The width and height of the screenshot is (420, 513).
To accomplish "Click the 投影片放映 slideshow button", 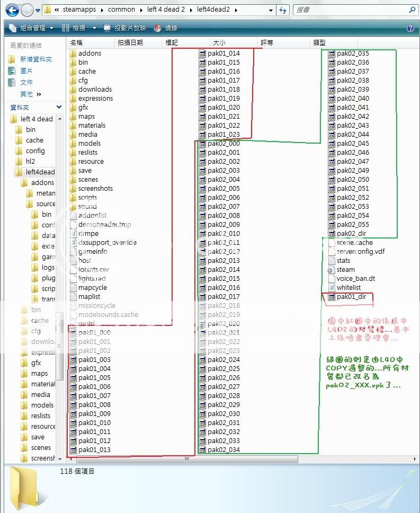I will click(125, 28).
